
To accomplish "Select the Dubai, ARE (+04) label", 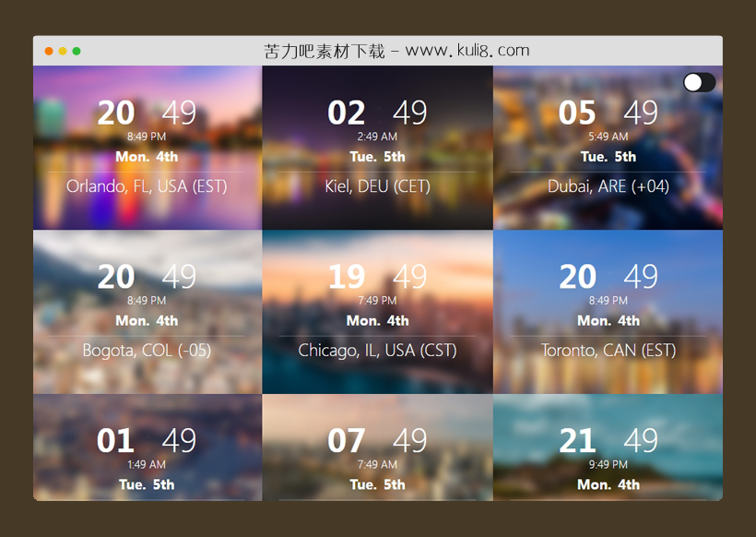I will [608, 186].
